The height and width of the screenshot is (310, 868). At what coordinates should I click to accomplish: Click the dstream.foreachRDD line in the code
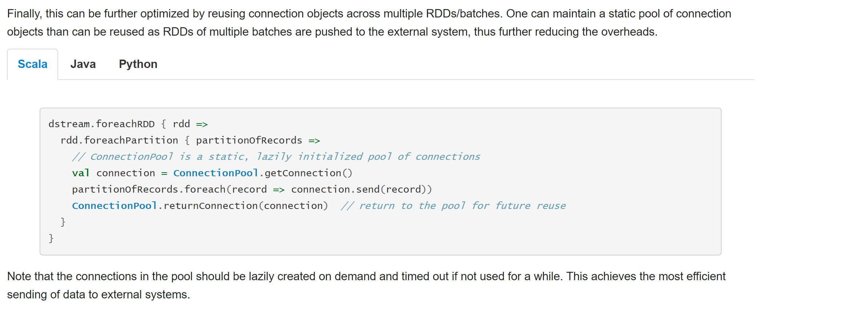tap(128, 124)
